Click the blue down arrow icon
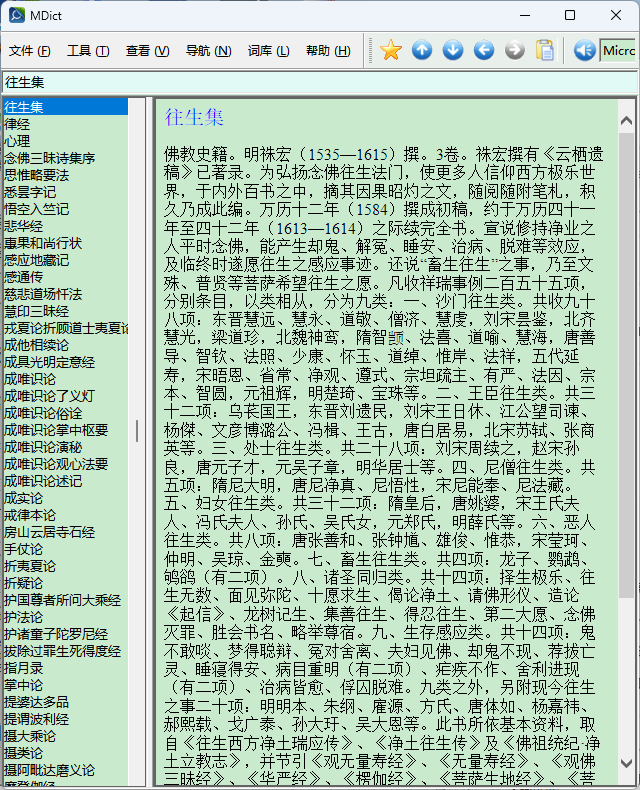The width and height of the screenshot is (640, 790). [x=453, y=51]
